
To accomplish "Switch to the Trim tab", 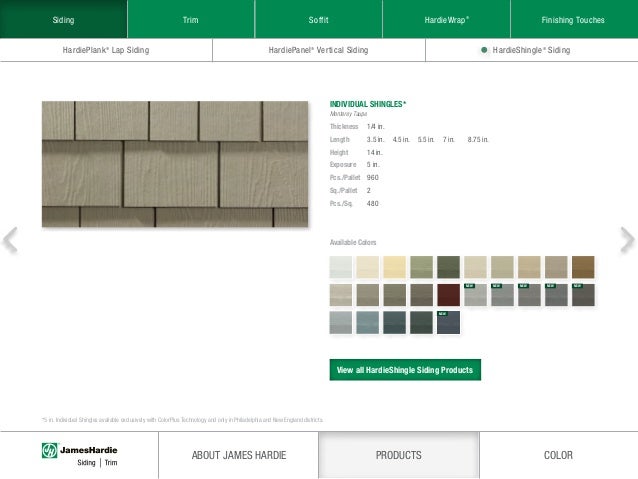I will coord(190,20).
